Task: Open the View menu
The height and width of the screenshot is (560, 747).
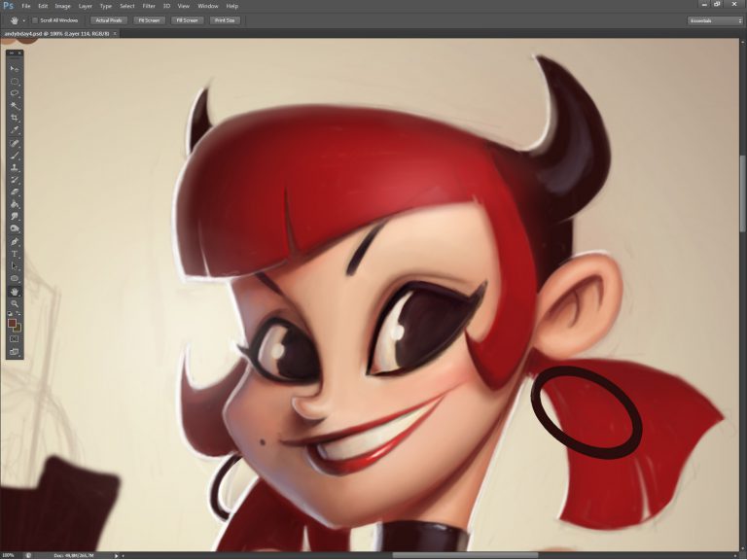Action: point(184,6)
